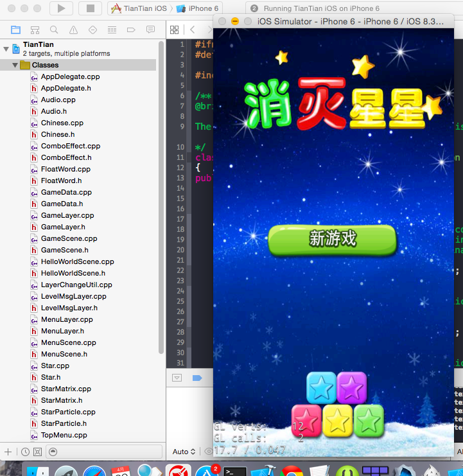Collapse the TianTian project root
This screenshot has height=476, width=463.
[6, 49]
